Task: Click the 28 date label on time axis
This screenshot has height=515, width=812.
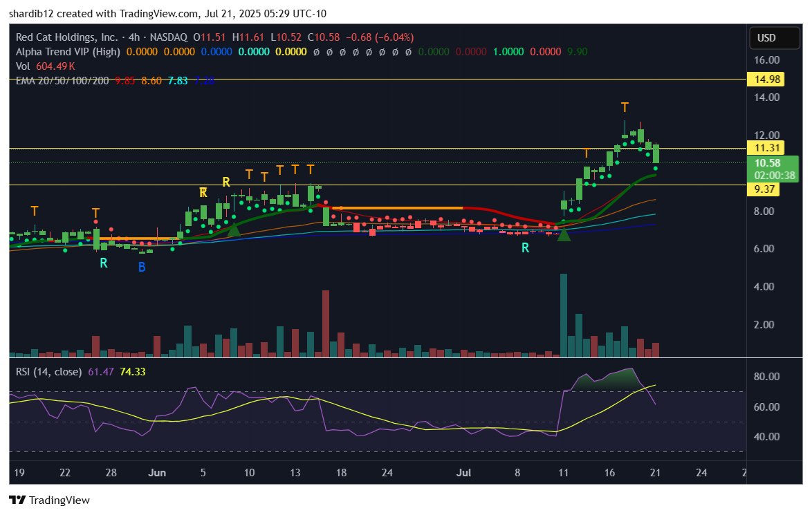Action: (x=111, y=473)
